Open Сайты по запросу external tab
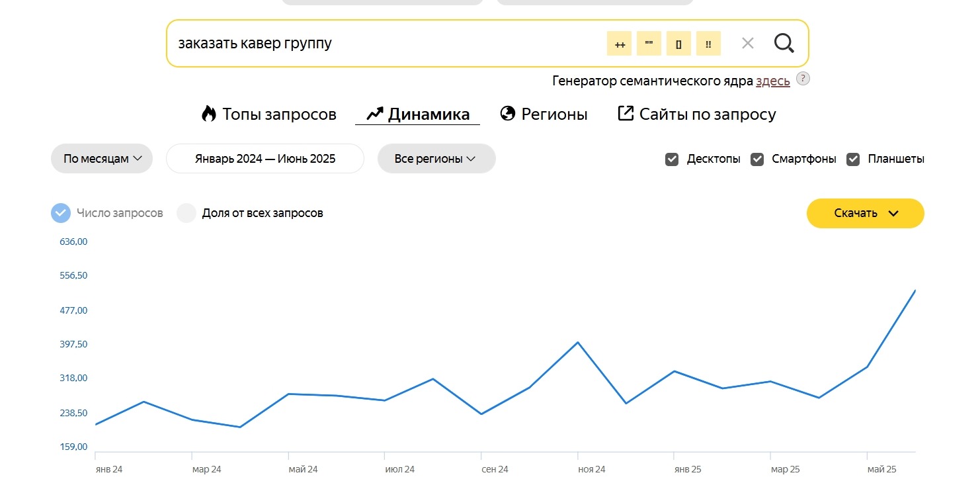This screenshot has height=487, width=980. click(697, 114)
